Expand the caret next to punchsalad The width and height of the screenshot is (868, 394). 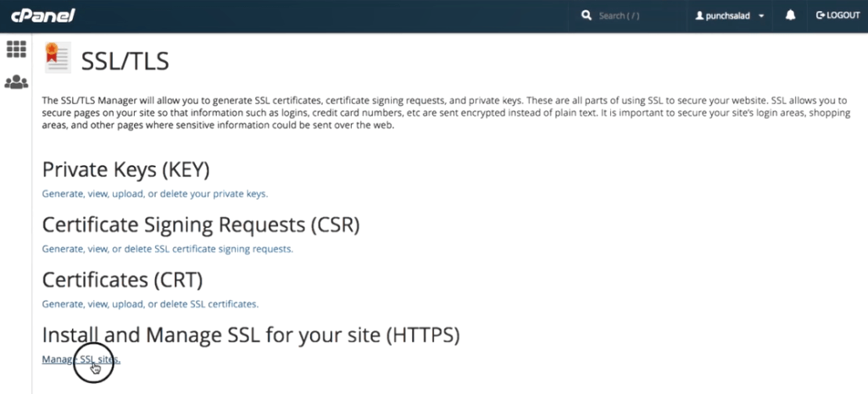[x=761, y=16]
